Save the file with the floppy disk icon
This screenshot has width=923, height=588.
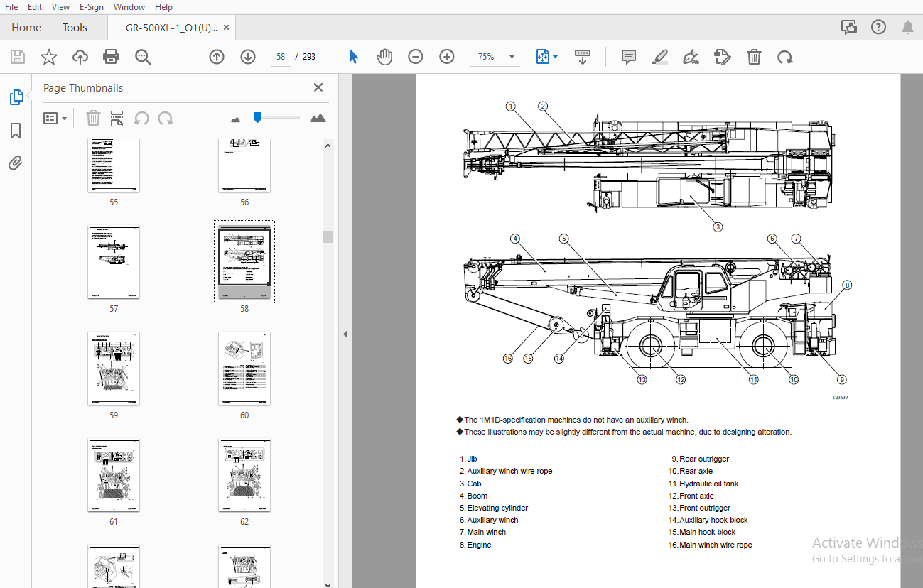pos(18,57)
